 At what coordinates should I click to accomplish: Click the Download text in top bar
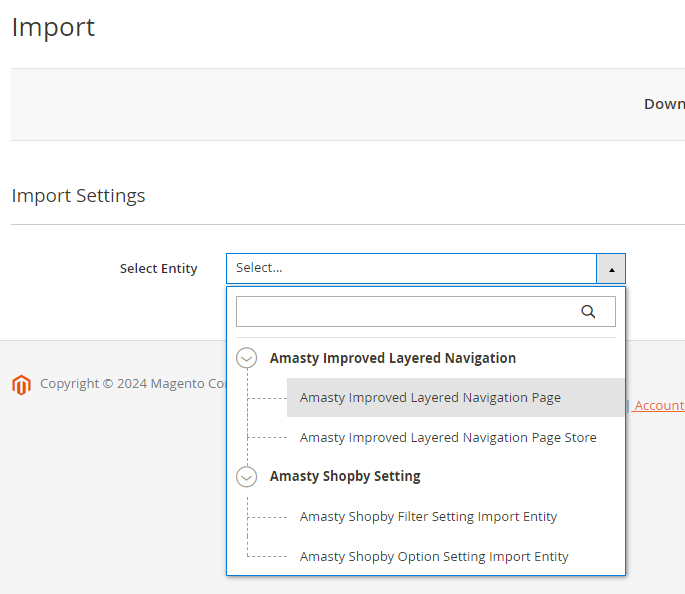coord(664,104)
